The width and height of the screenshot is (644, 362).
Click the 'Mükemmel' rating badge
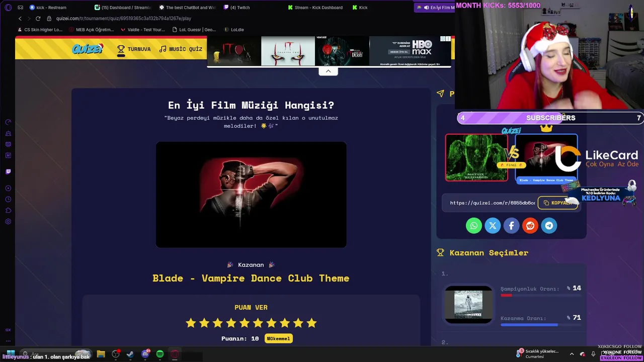click(x=278, y=339)
